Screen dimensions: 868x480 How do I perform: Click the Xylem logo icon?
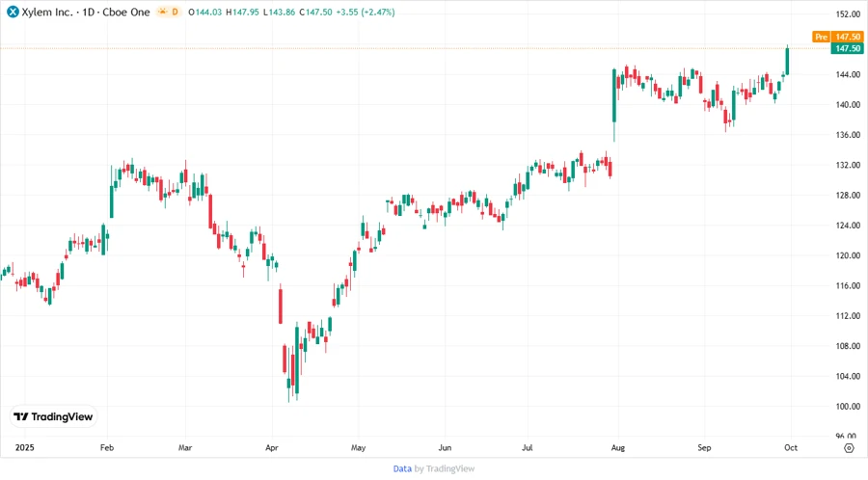coord(14,12)
